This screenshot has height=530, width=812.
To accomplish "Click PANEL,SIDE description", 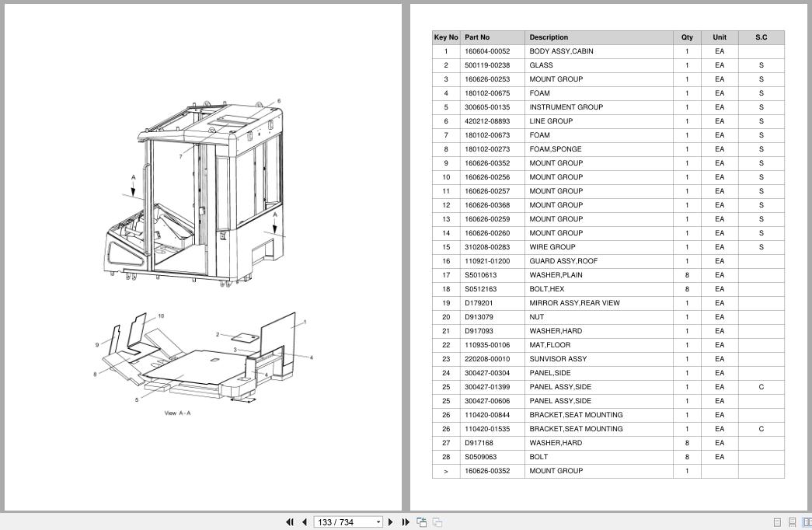I will pyautogui.click(x=549, y=373).
